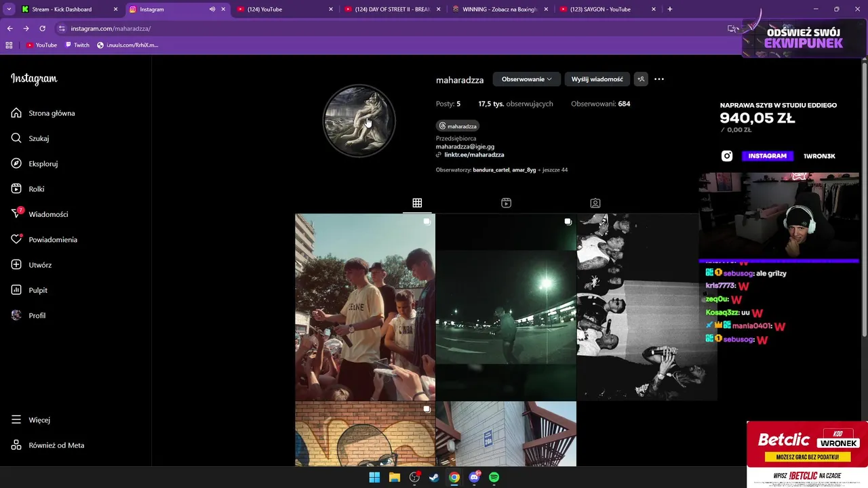This screenshot has height=488, width=868.
Task: Open Strona główna in Instagram sidebar
Action: 43,113
